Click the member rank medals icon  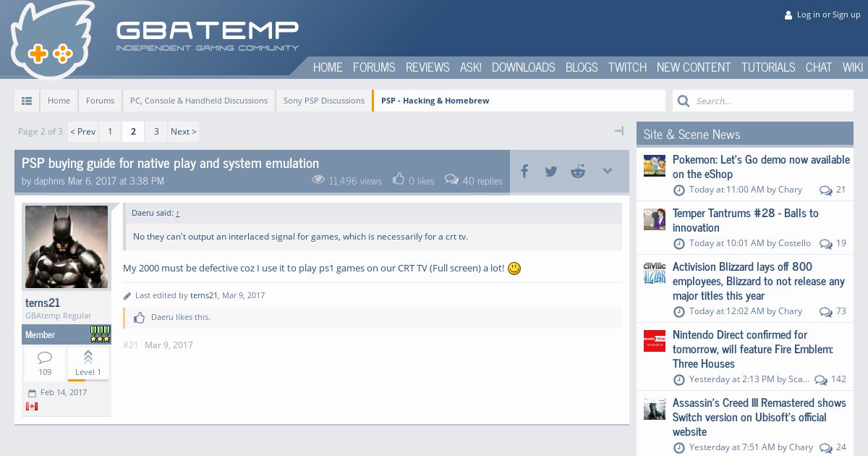[x=100, y=334]
